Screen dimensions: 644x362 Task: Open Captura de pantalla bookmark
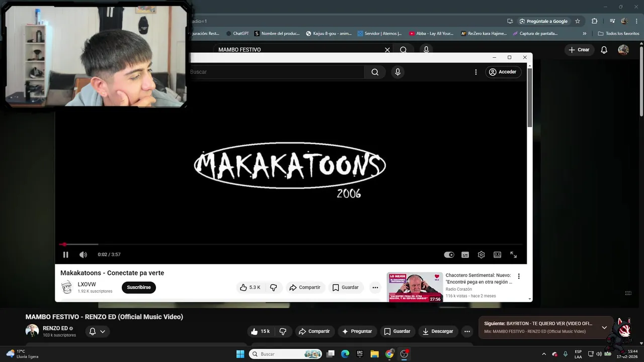535,34
